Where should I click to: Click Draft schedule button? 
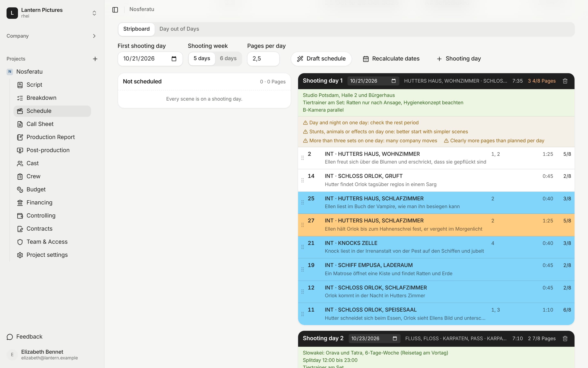(321, 59)
